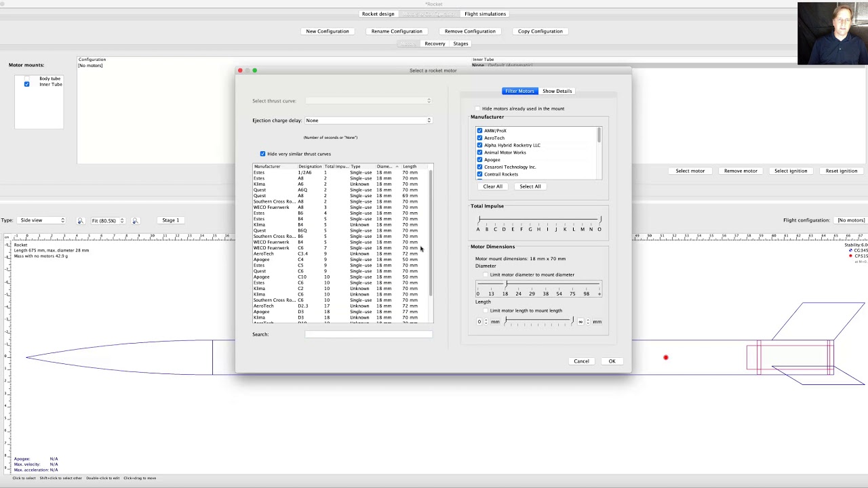The height and width of the screenshot is (488, 868).
Task: Switch to the Flight simulations tab
Action: pos(485,14)
